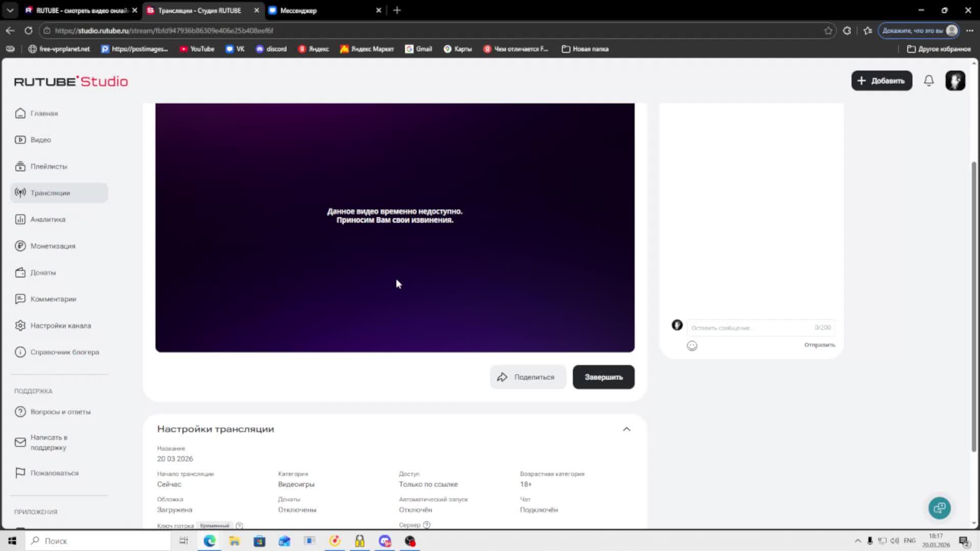Collapse Настройки трансляции panel
The image size is (980, 551).
pos(626,429)
